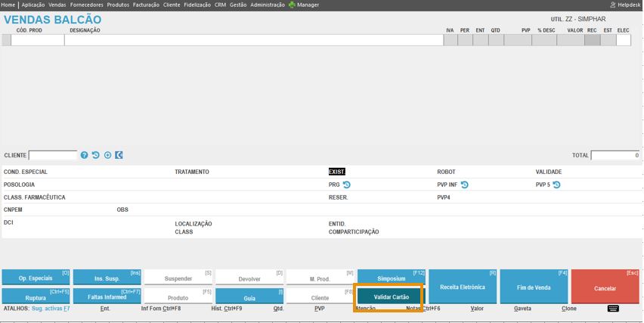The width and height of the screenshot is (644, 323).
Task: Click the PVP 5 history icon
Action: 556,185
